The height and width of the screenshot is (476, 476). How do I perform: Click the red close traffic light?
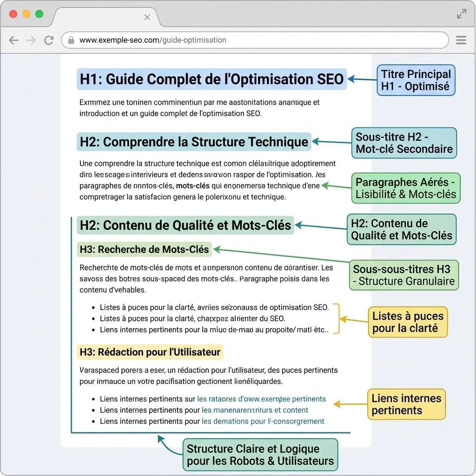(13, 14)
